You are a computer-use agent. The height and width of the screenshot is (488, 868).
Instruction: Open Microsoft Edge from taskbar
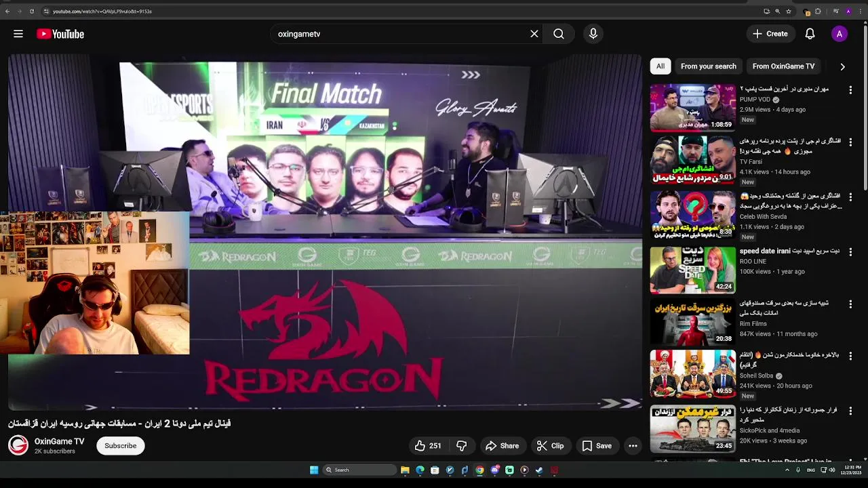[420, 470]
